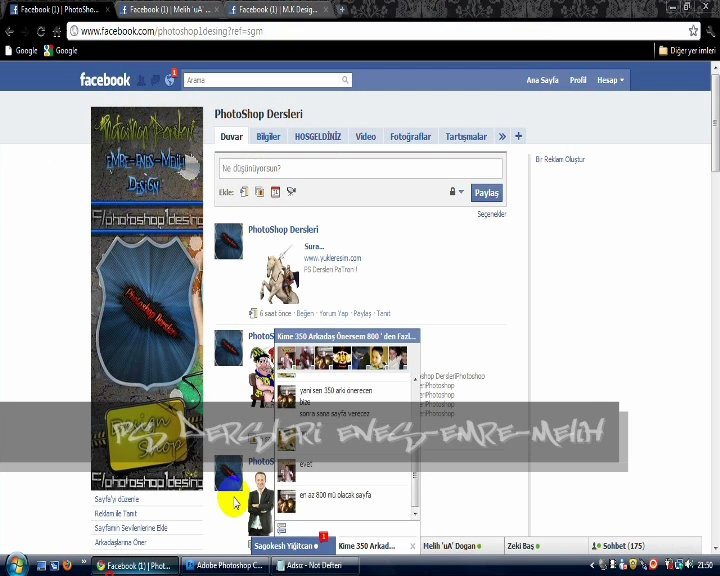720x576 pixels.
Task: Open Zeki Baş chat tab
Action: pos(546,546)
